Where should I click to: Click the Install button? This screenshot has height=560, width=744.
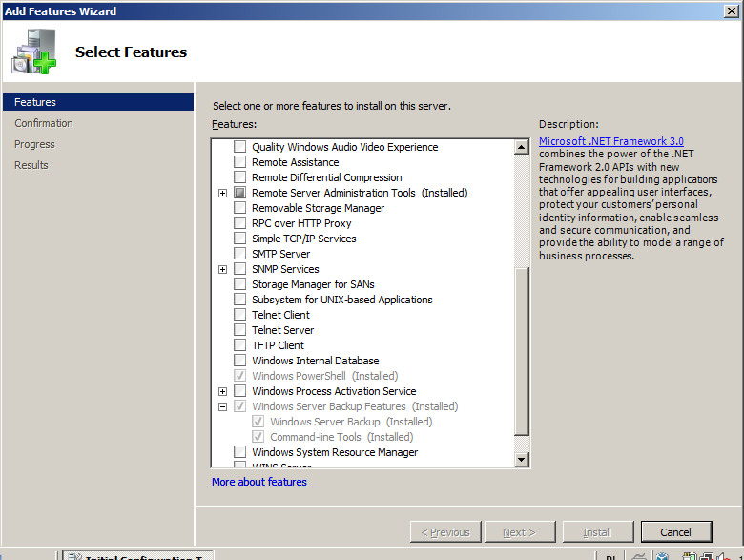598,532
